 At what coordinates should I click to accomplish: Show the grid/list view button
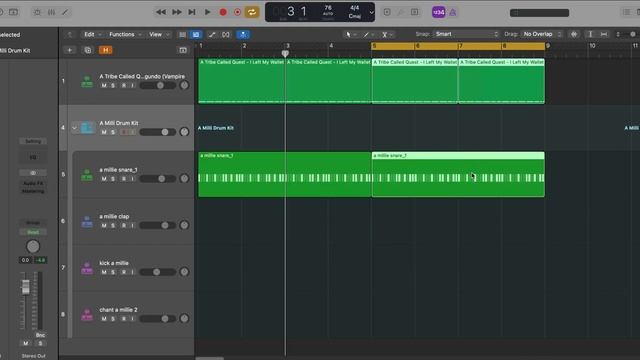[182, 35]
